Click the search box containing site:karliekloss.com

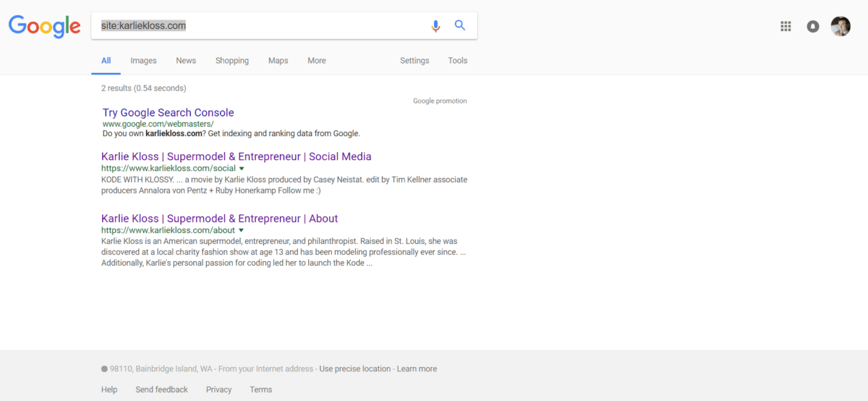(x=284, y=25)
